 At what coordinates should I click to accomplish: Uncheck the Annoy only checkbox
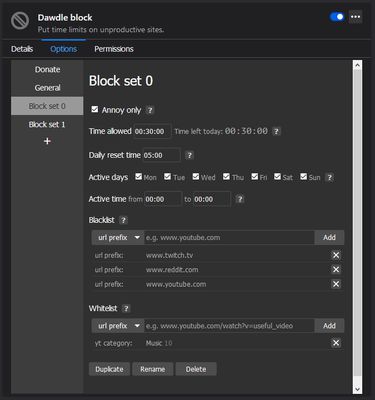(x=95, y=109)
